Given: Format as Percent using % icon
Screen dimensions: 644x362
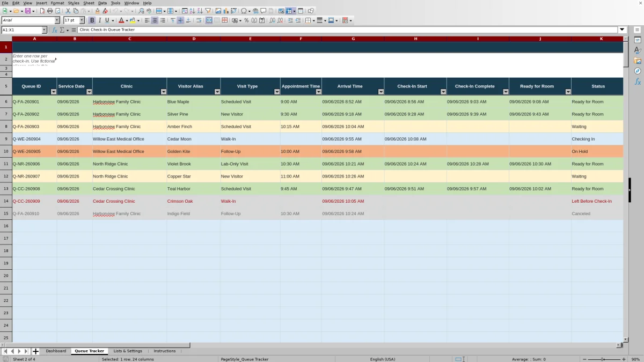Looking at the screenshot, I should (246, 20).
